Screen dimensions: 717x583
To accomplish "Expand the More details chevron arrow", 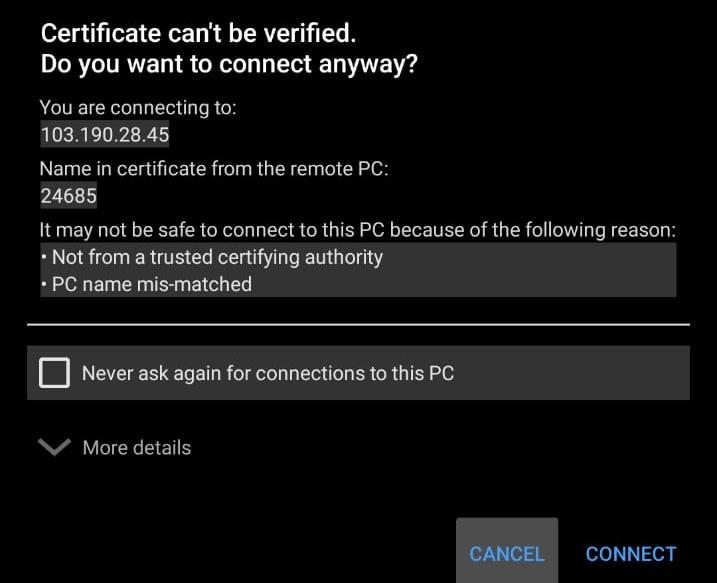I will [53, 447].
